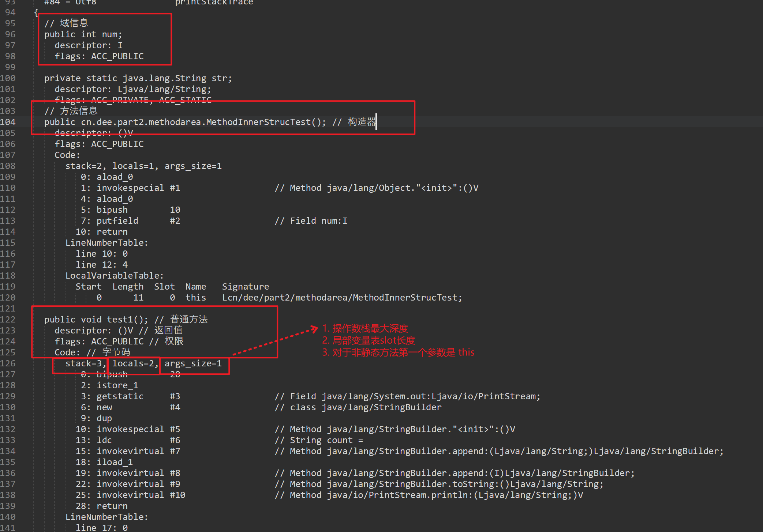Click the '// String count =' comment
This screenshot has height=532, width=763.
[319, 440]
